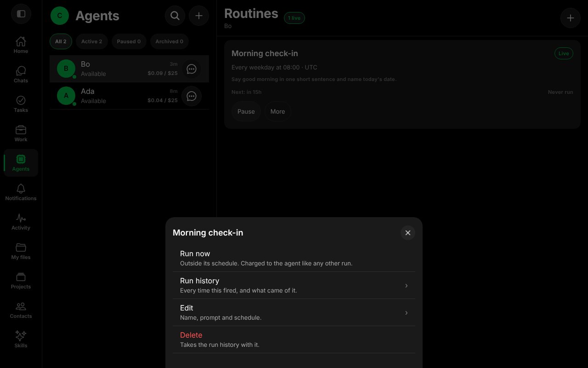This screenshot has width=588, height=368.
Task: Select agent Ada in the list
Action: click(129, 96)
